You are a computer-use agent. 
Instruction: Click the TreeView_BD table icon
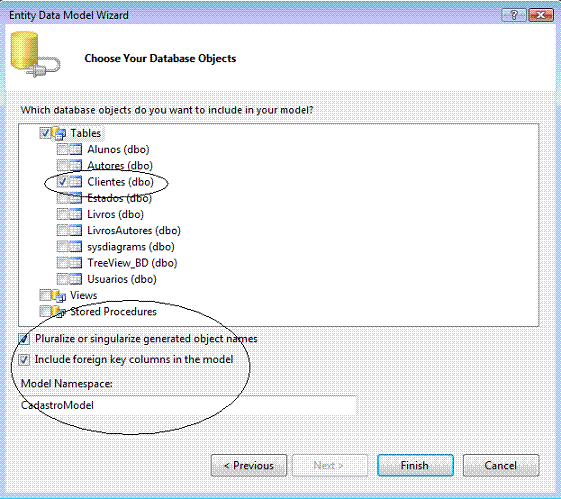pos(75,263)
